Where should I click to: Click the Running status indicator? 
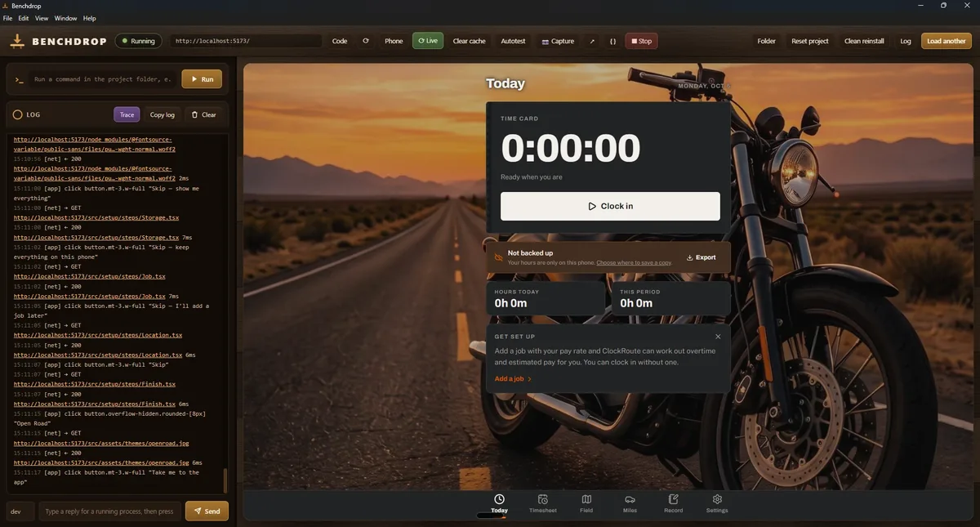click(138, 41)
